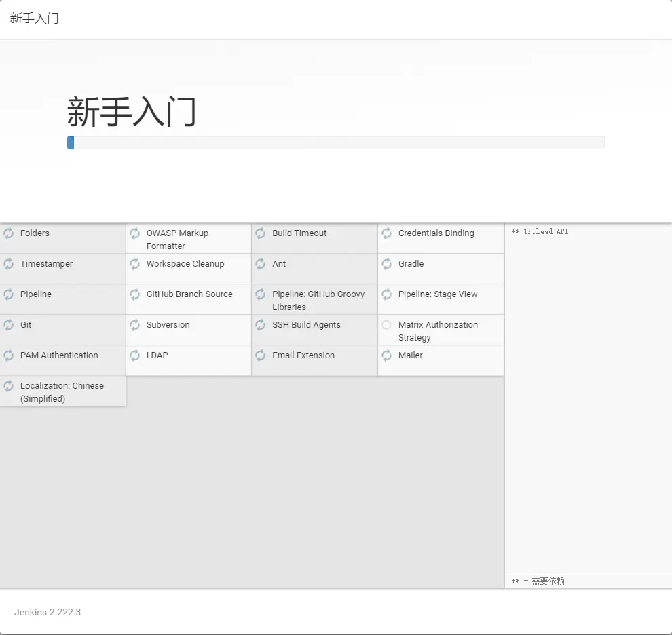Click the sync icon beside Mailer
Image resolution: width=672 pixels, height=635 pixels.
pos(387,355)
